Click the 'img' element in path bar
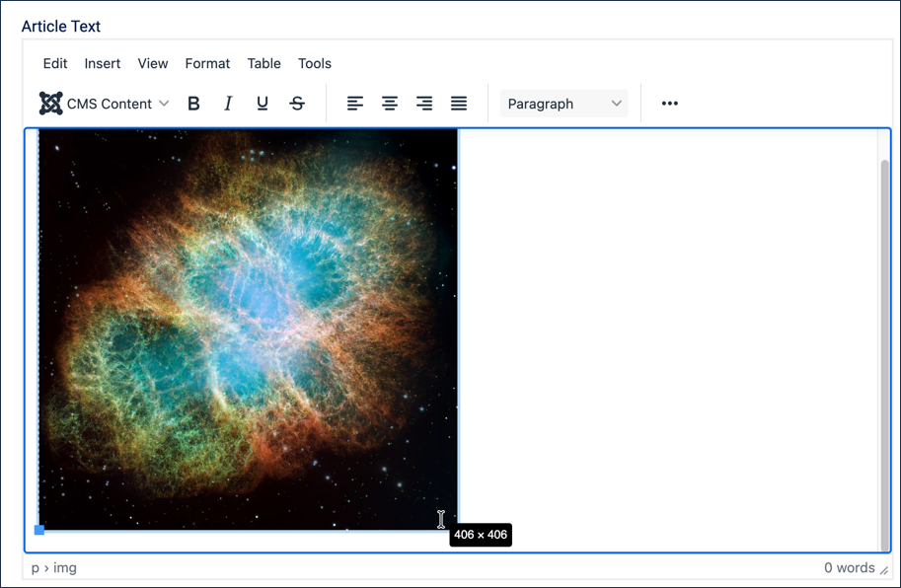The height and width of the screenshot is (588, 901). coord(65,568)
